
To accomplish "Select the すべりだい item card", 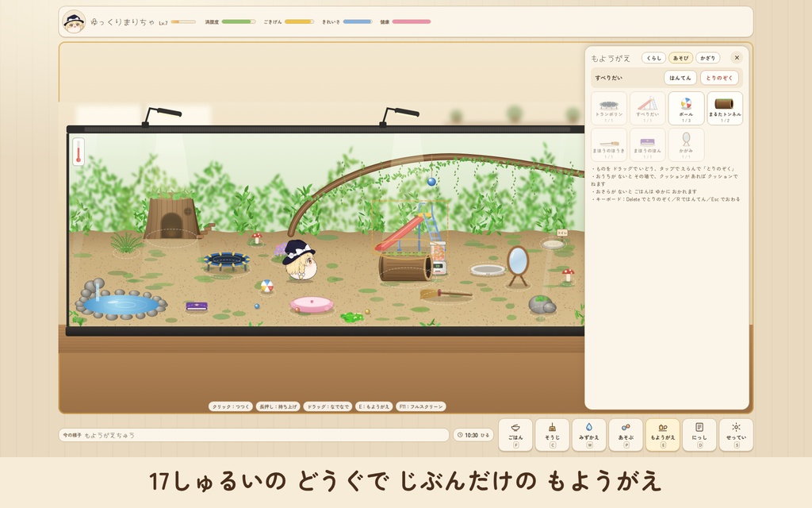I will [x=647, y=108].
